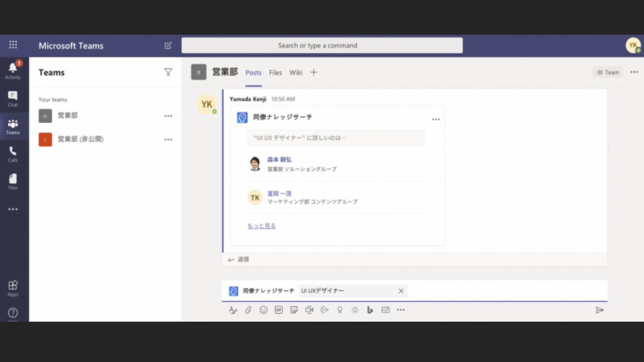This screenshot has height=362, width=644.
Task: Send the message
Action: click(x=599, y=310)
